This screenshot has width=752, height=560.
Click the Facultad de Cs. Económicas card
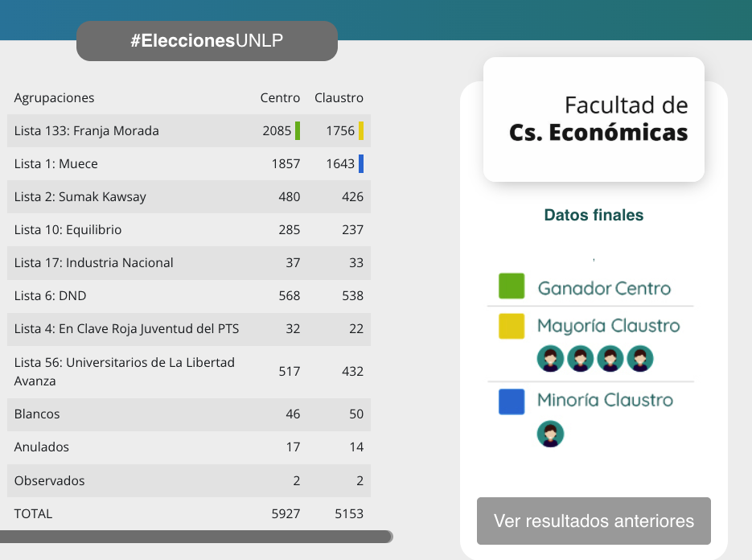[x=594, y=119]
